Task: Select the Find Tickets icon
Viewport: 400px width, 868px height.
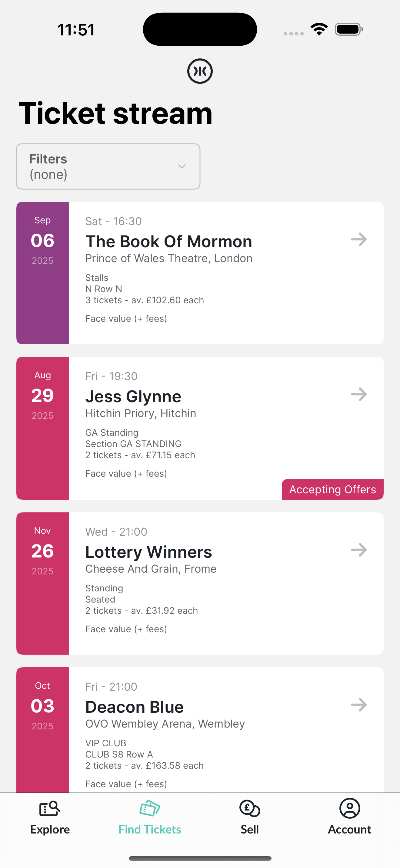Action: click(x=150, y=808)
